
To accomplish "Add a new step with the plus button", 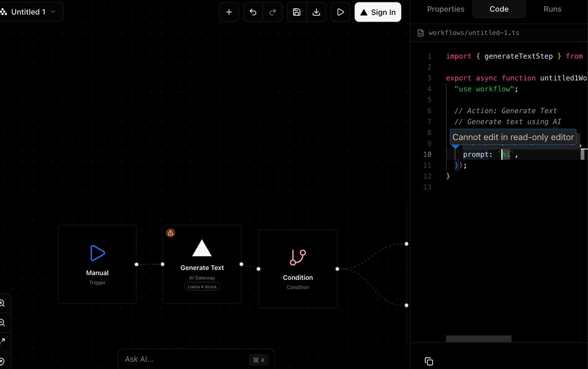I will click(229, 12).
